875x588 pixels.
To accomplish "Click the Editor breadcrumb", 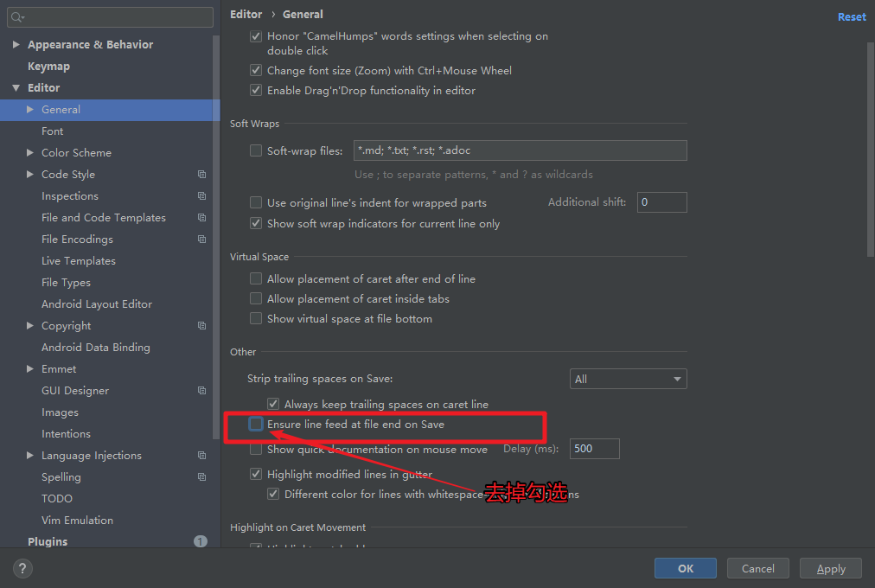I will (x=246, y=15).
